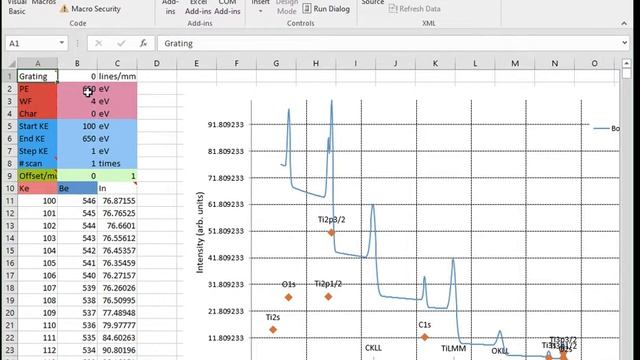Image resolution: width=640 pixels, height=360 pixels.
Task: Select column A header
Action: point(38,63)
